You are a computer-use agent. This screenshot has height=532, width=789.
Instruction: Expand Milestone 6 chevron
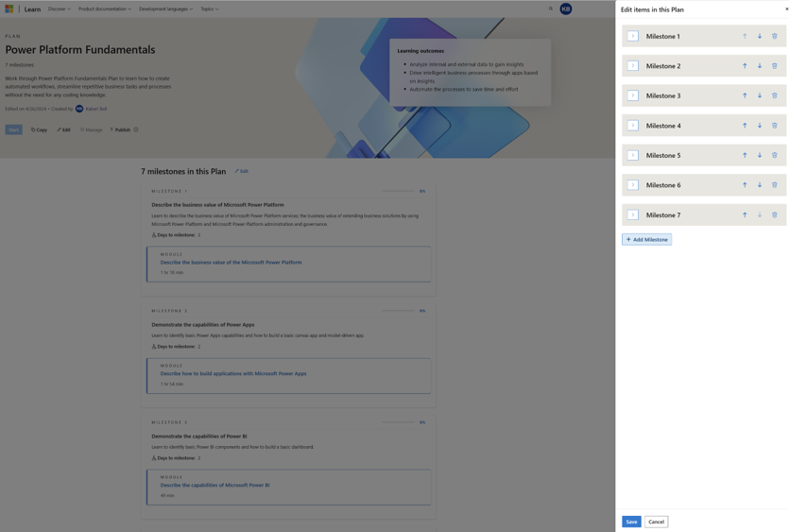pos(633,185)
